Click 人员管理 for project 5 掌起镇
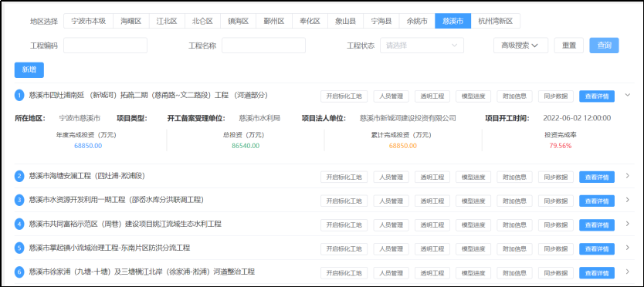 pos(391,249)
